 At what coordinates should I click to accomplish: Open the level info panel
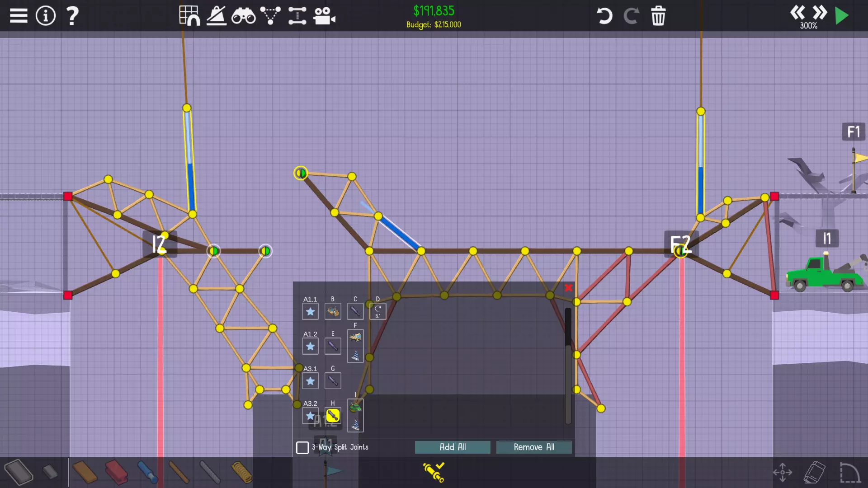46,16
